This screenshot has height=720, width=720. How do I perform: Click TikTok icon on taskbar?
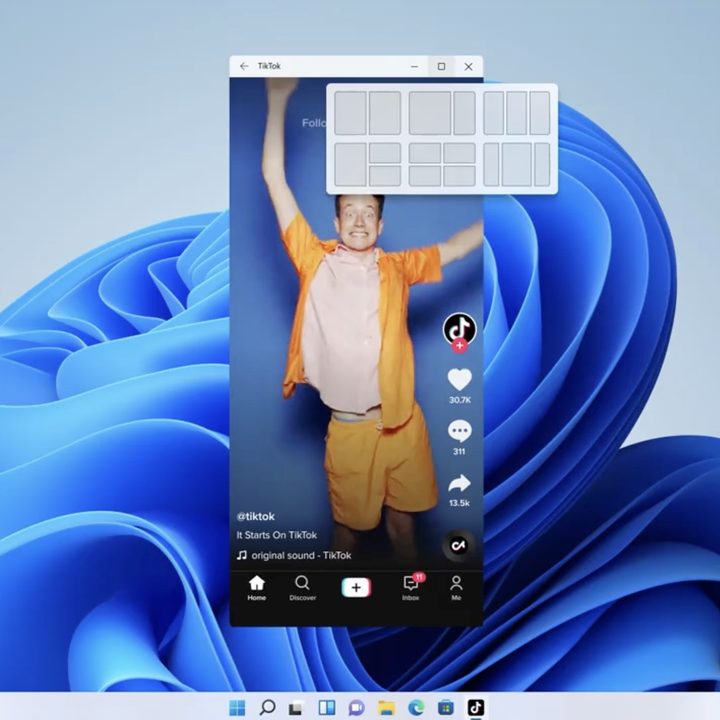tap(475, 708)
